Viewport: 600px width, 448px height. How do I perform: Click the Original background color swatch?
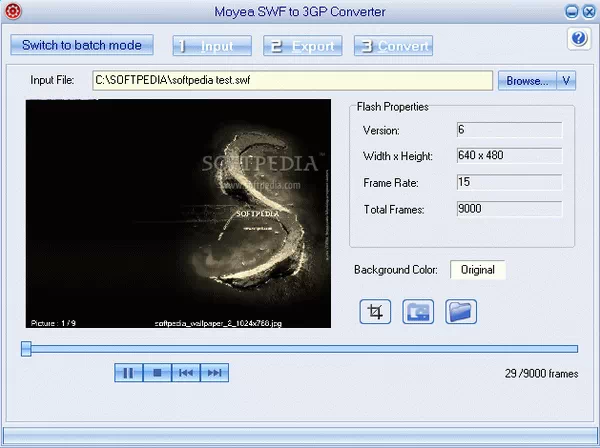click(478, 270)
